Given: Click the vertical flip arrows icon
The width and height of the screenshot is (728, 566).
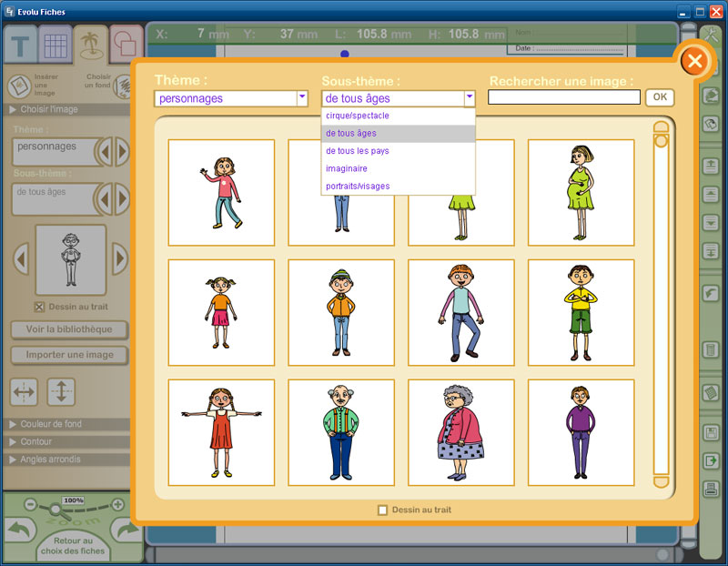Looking at the screenshot, I should (x=61, y=392).
